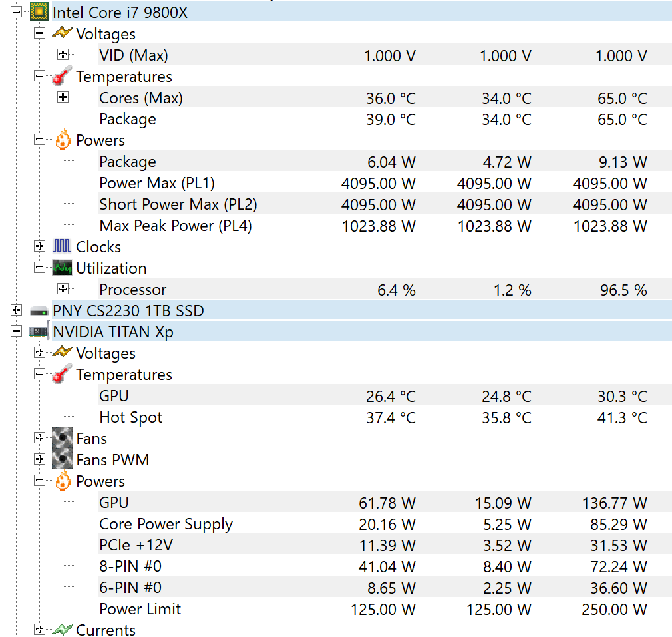The image size is (672, 637).
Task: Select the Short Power Max (PL2) row
Action: 385,204
